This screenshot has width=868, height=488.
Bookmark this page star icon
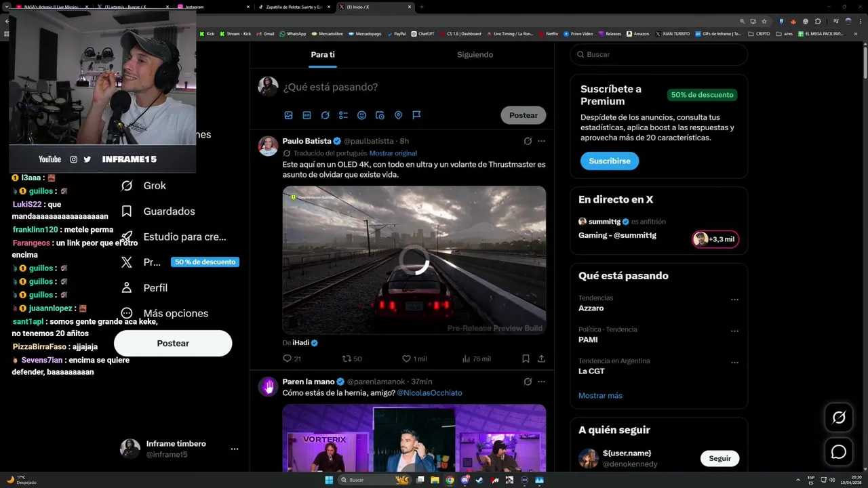tap(764, 21)
